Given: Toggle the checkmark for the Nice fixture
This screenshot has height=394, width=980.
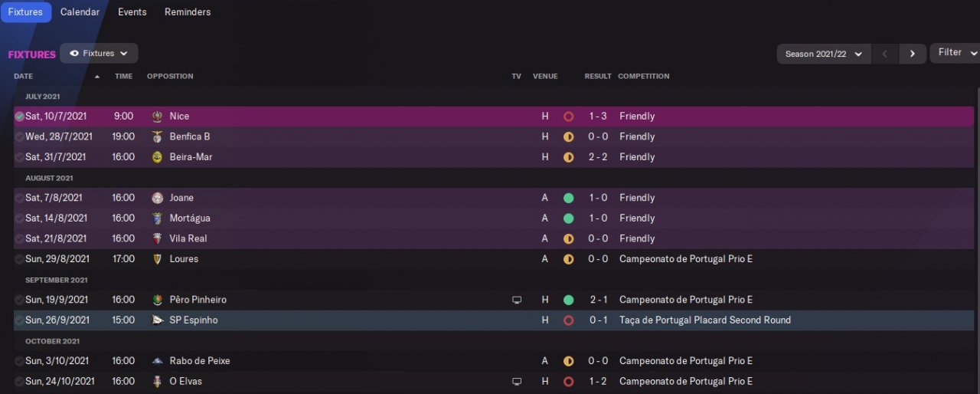Looking at the screenshot, I should (x=19, y=117).
